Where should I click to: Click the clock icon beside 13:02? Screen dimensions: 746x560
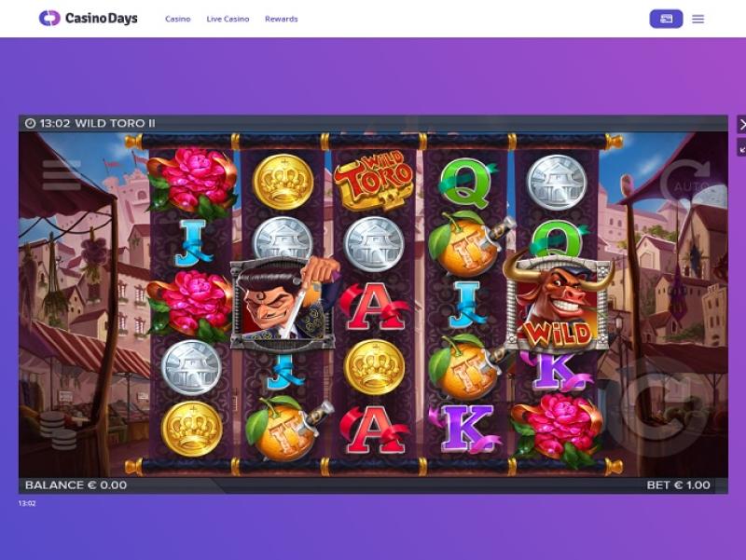pyautogui.click(x=31, y=124)
